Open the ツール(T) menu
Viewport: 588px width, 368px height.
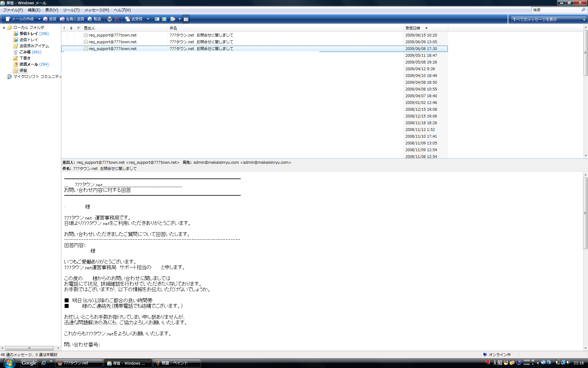[x=71, y=10]
